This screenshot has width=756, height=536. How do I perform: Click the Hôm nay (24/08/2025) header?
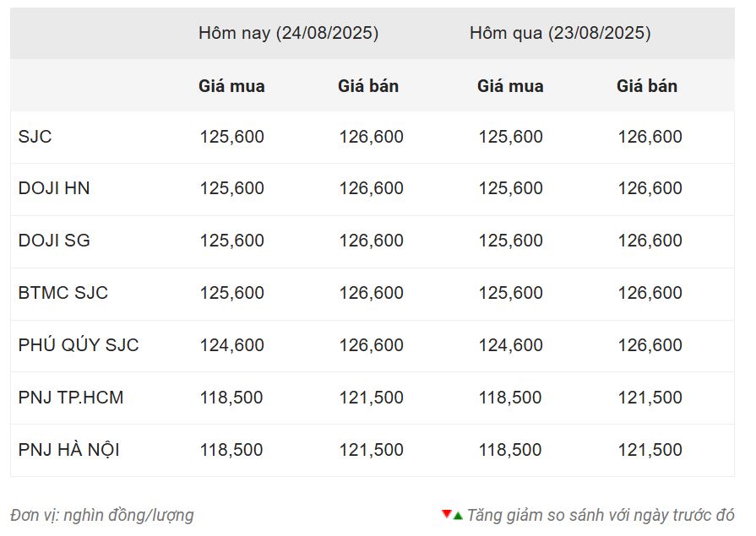click(x=288, y=33)
